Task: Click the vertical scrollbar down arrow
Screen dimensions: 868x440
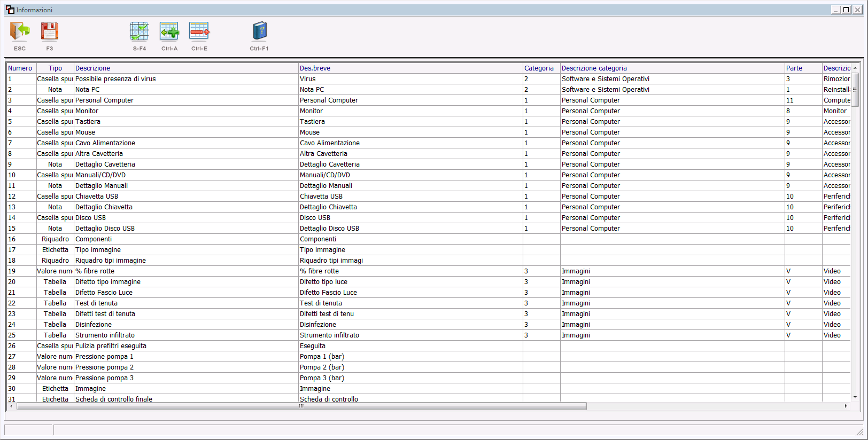Action: pyautogui.click(x=855, y=397)
